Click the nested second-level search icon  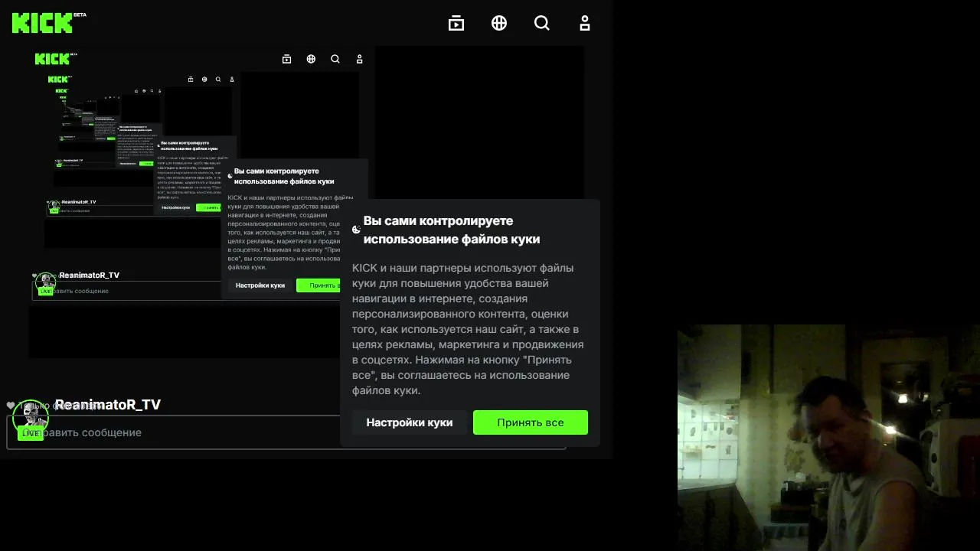pos(335,59)
